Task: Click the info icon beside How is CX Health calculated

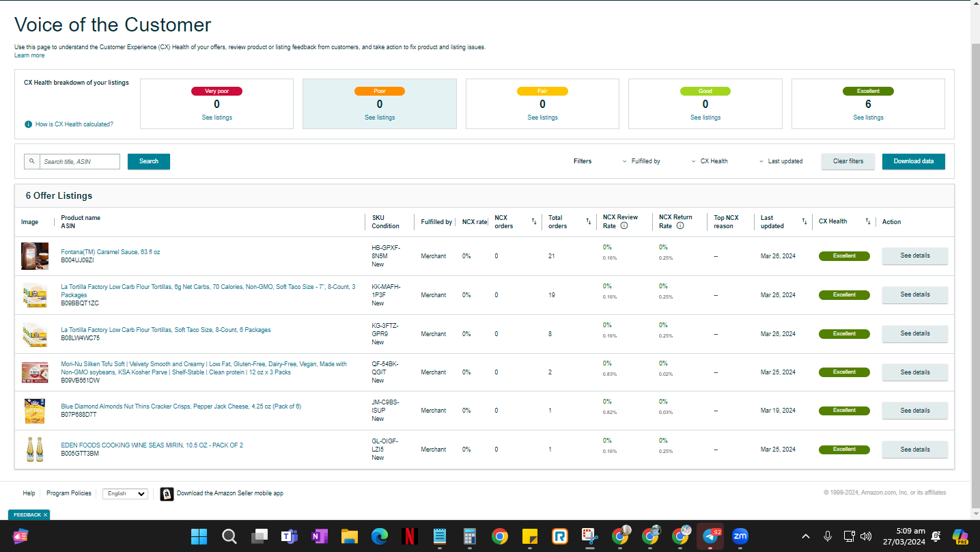Action: click(28, 124)
